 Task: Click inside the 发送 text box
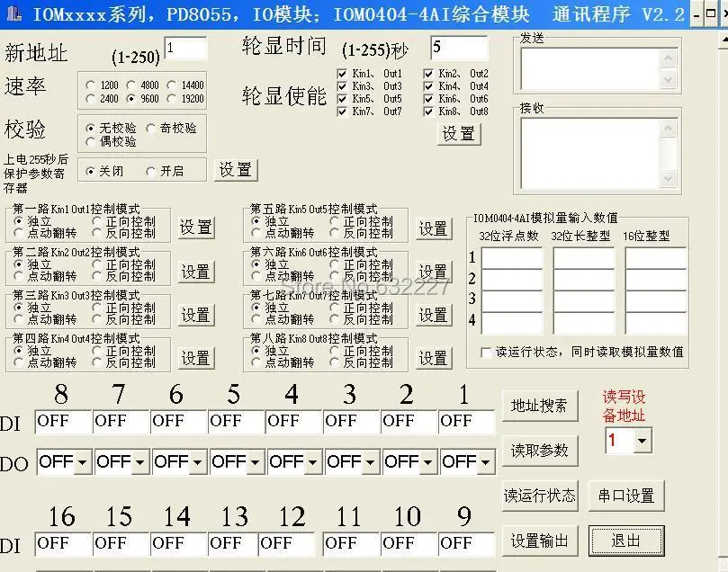[590, 68]
